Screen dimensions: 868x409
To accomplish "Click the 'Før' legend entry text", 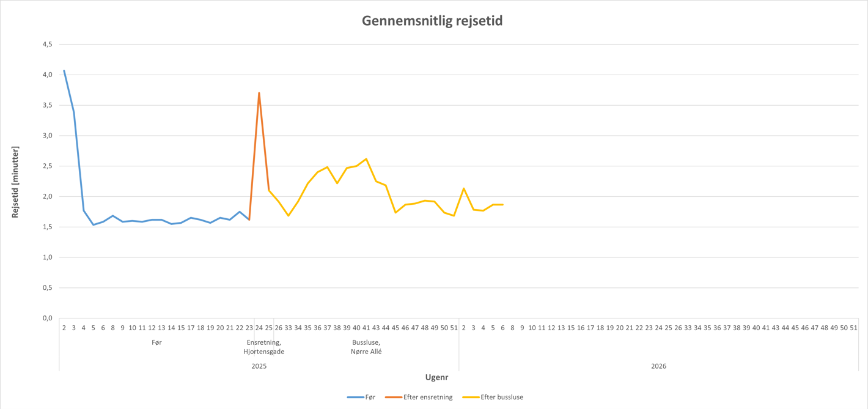I will pos(370,397).
